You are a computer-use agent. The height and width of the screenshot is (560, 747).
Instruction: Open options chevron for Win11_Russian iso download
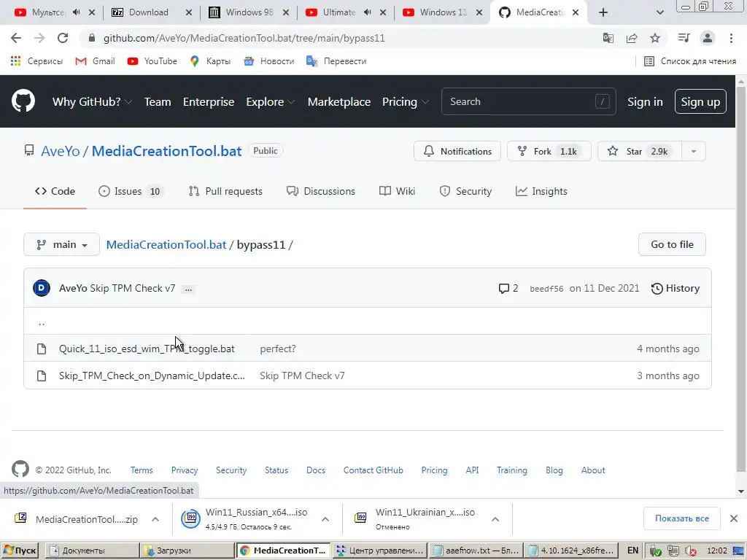325,519
